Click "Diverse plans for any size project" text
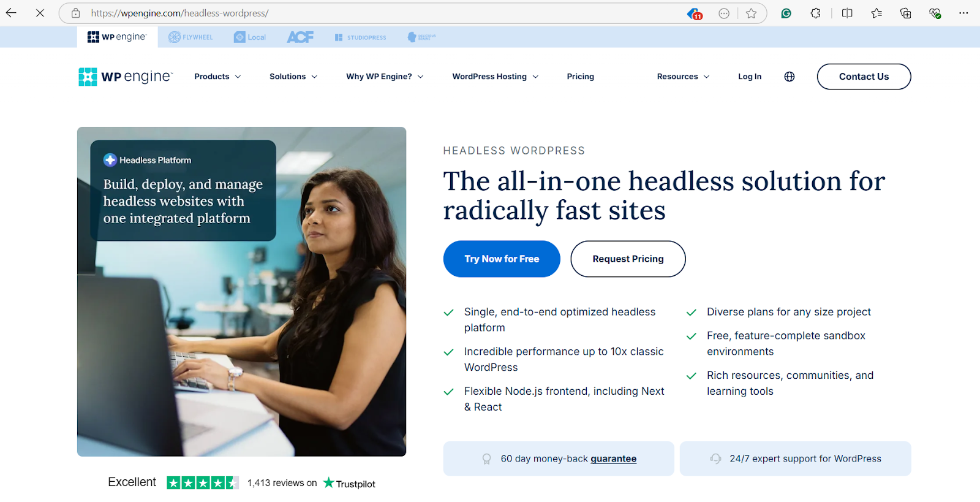 [x=788, y=312]
